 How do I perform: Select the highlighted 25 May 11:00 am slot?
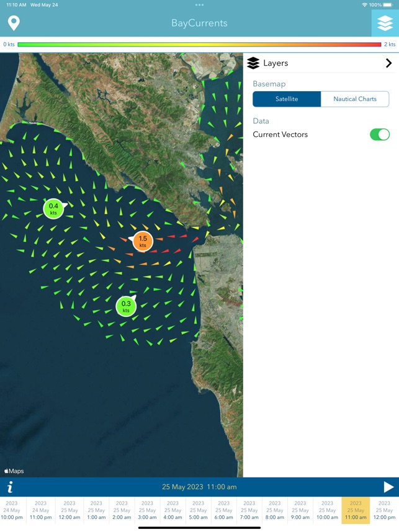pyautogui.click(x=356, y=510)
